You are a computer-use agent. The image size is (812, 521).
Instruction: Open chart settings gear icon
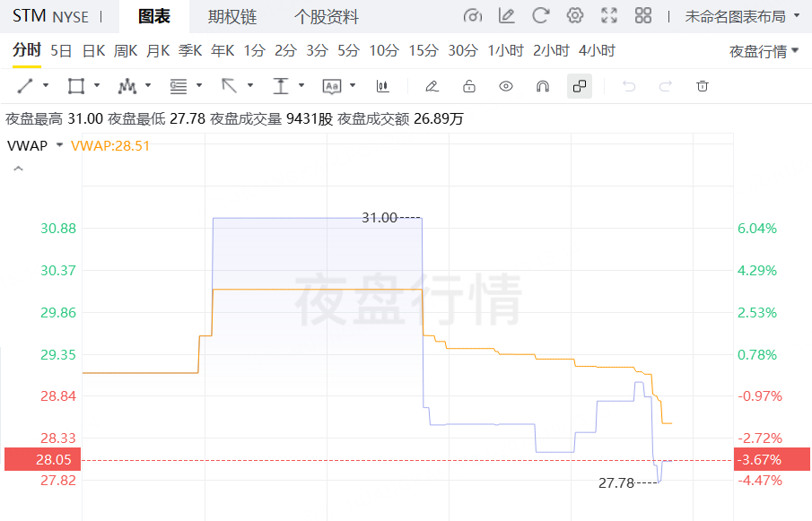coord(575,16)
